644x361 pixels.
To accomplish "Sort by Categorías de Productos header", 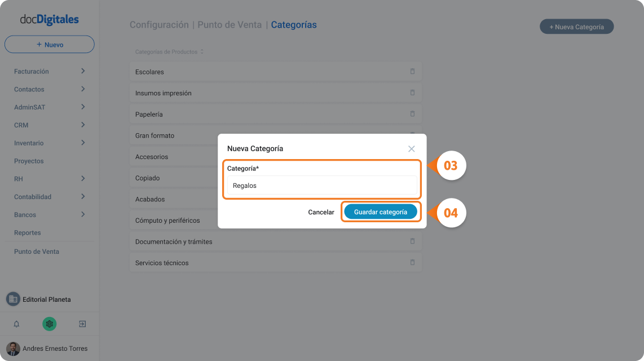I will pos(169,52).
